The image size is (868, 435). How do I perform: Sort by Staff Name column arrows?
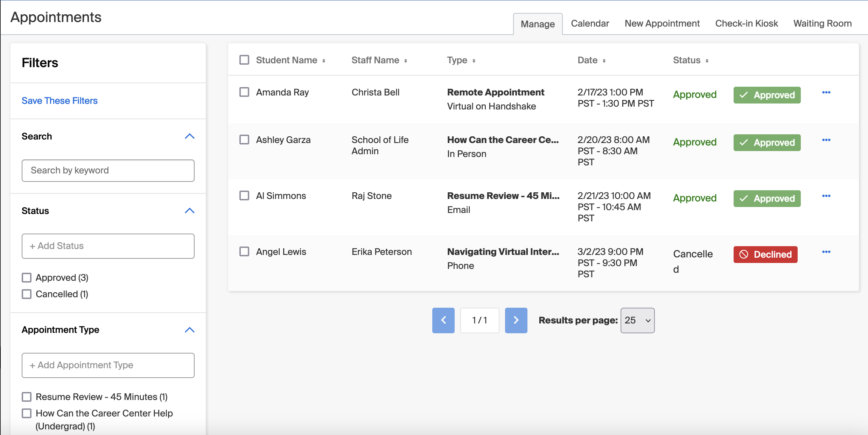click(x=406, y=61)
